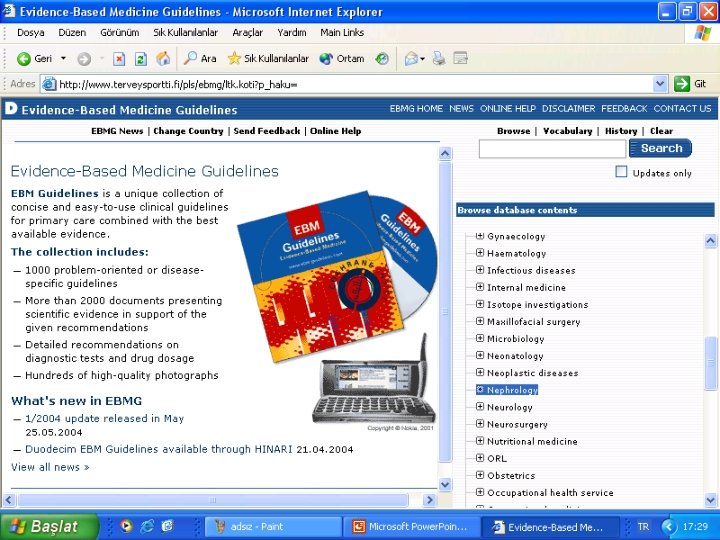The width and height of the screenshot is (720, 540).
Task: Click the page icon in address bar
Action: point(49,84)
